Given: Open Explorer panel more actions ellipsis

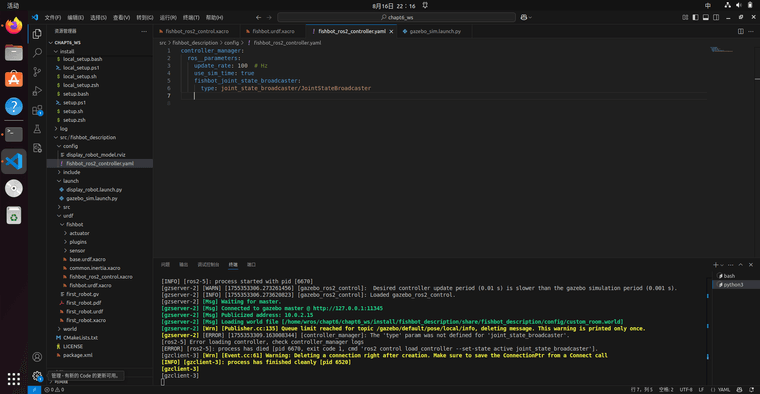Looking at the screenshot, I should [144, 31].
